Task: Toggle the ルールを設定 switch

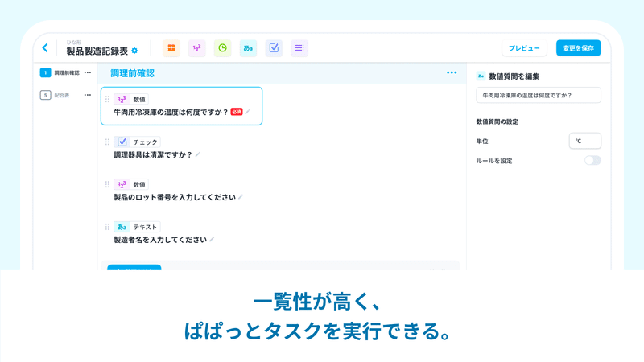Action: click(x=592, y=160)
